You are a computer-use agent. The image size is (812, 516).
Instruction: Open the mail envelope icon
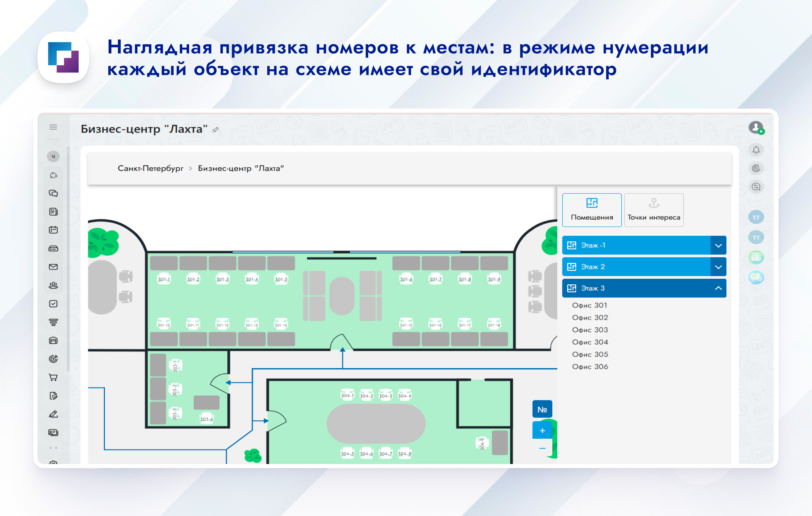(53, 267)
